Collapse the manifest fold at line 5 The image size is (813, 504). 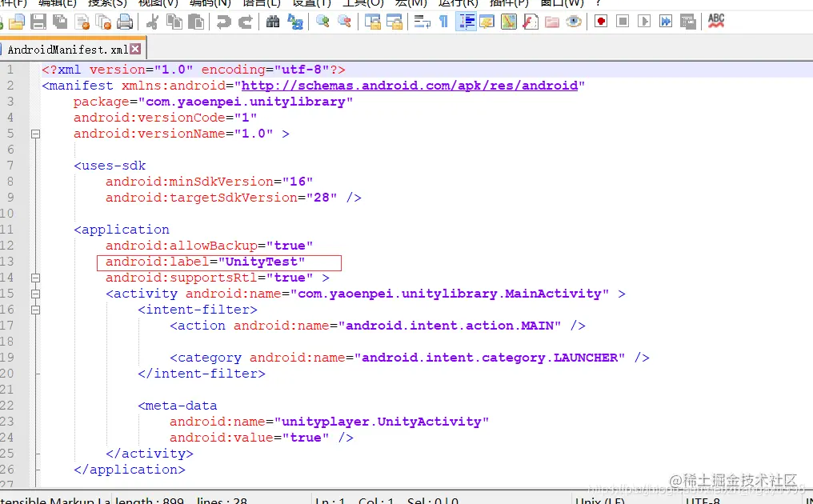(x=35, y=134)
